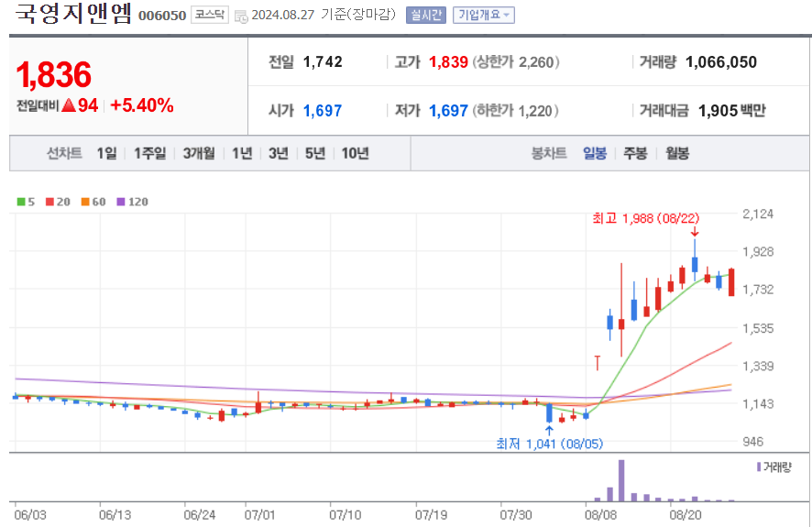Select the 3개월 line chart tab
This screenshot has width=812, height=527.
[x=199, y=153]
